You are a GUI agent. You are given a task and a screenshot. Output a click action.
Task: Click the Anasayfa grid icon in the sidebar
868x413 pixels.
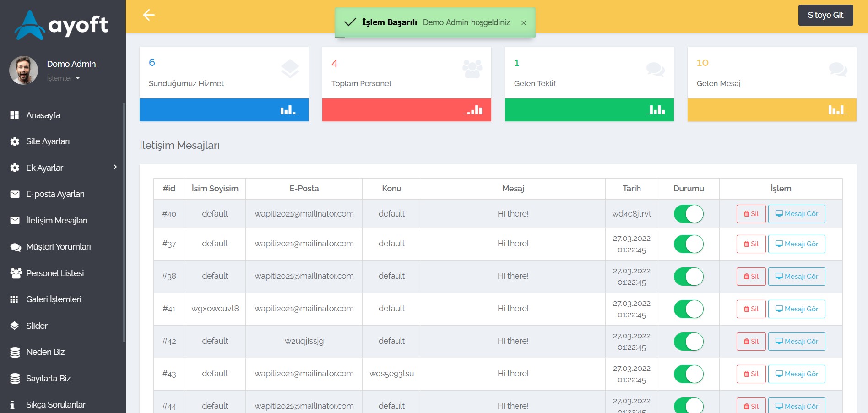click(15, 115)
